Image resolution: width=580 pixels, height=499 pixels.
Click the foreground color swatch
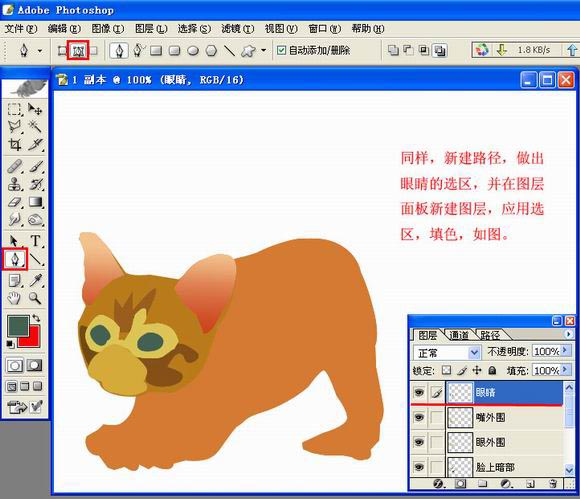(x=18, y=326)
